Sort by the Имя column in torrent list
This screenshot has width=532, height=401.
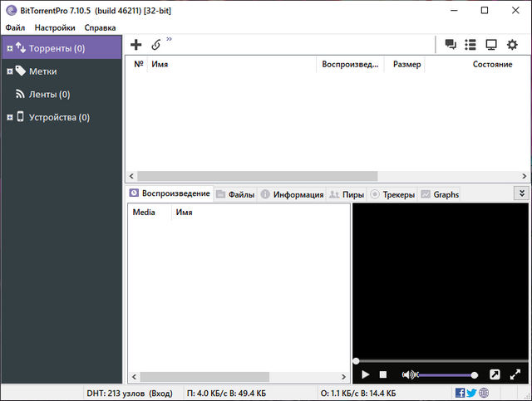tap(232, 64)
